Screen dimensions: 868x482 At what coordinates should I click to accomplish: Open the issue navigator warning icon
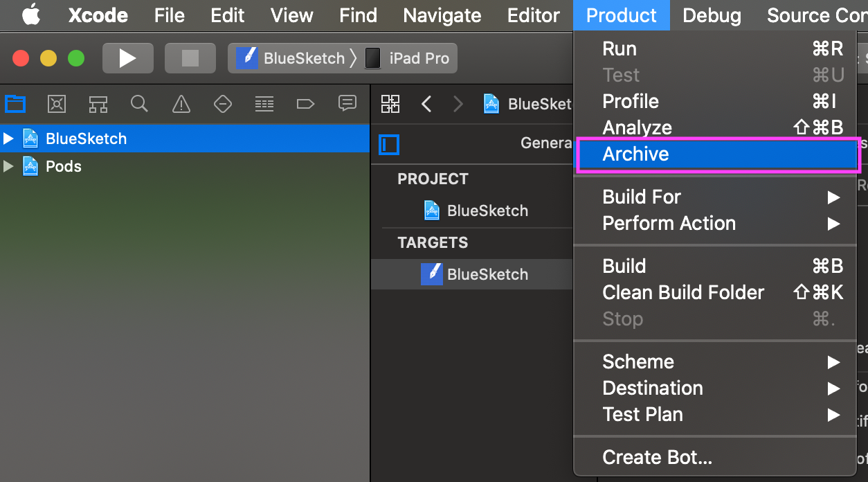(181, 104)
